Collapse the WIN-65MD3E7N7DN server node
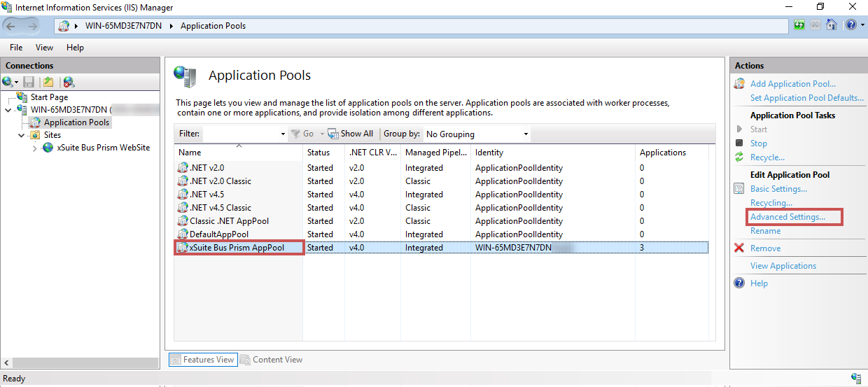Screen dimensions: 868x387 click(x=8, y=110)
